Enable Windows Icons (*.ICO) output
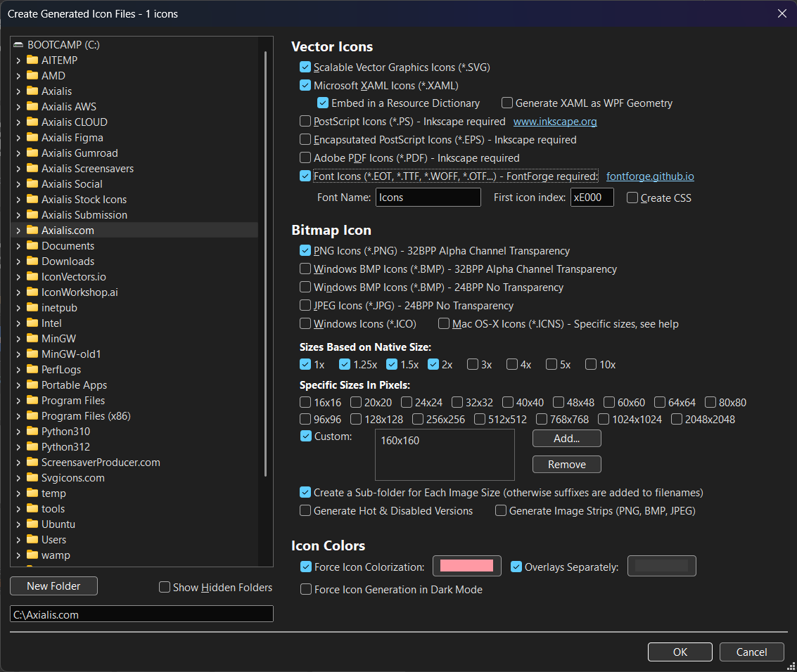This screenshot has width=797, height=672. [305, 323]
